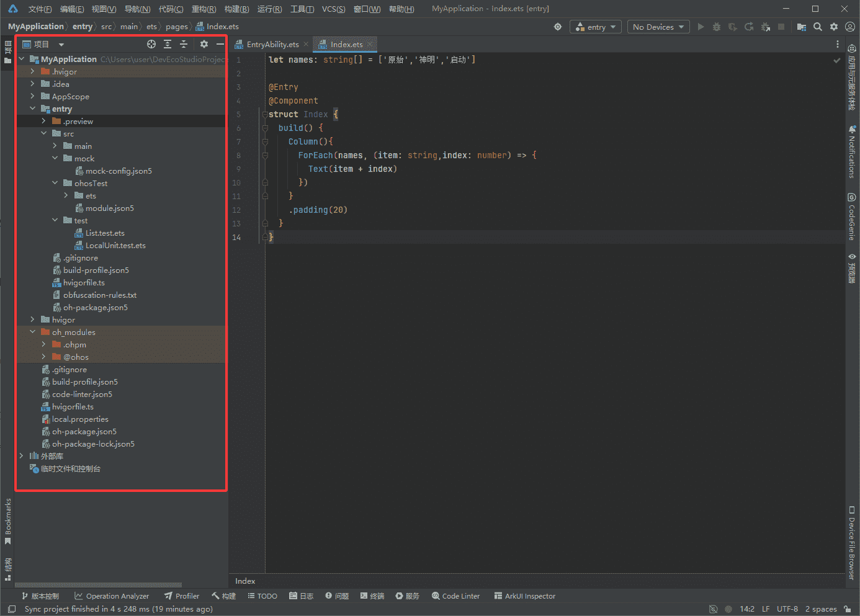Open the No Devices dropdown

[x=658, y=27]
